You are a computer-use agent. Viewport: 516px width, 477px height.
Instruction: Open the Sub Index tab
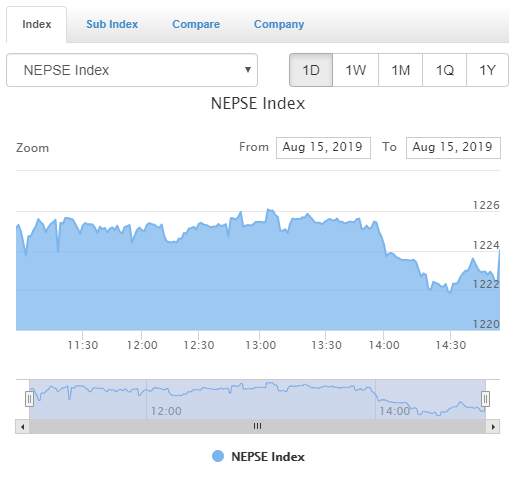coord(112,24)
